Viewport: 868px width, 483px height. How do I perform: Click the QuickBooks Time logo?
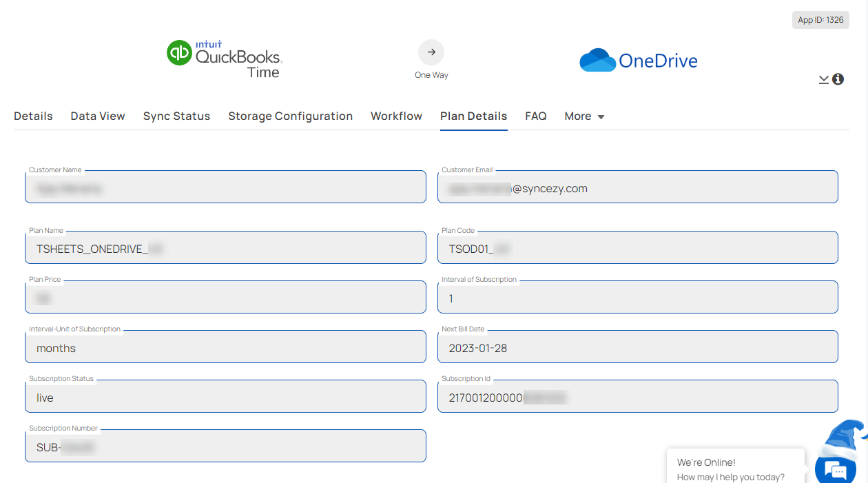(225, 59)
